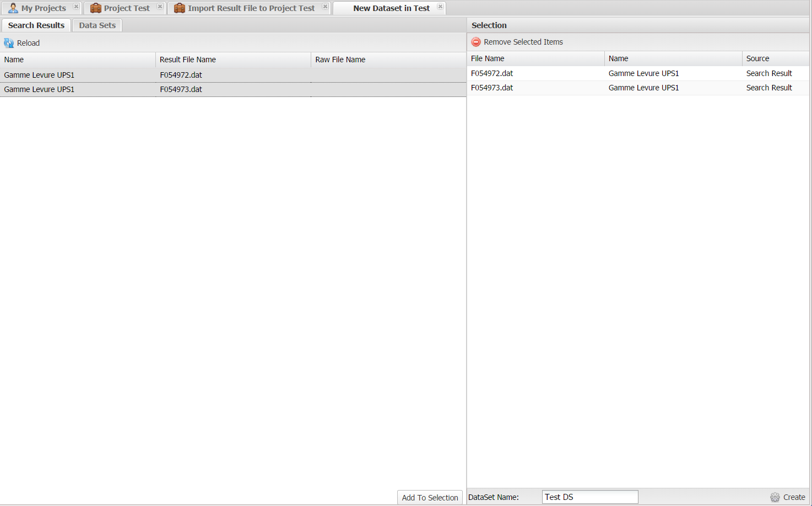Pick F054973.dat in the Selection panel
812x506 pixels.
(492, 88)
